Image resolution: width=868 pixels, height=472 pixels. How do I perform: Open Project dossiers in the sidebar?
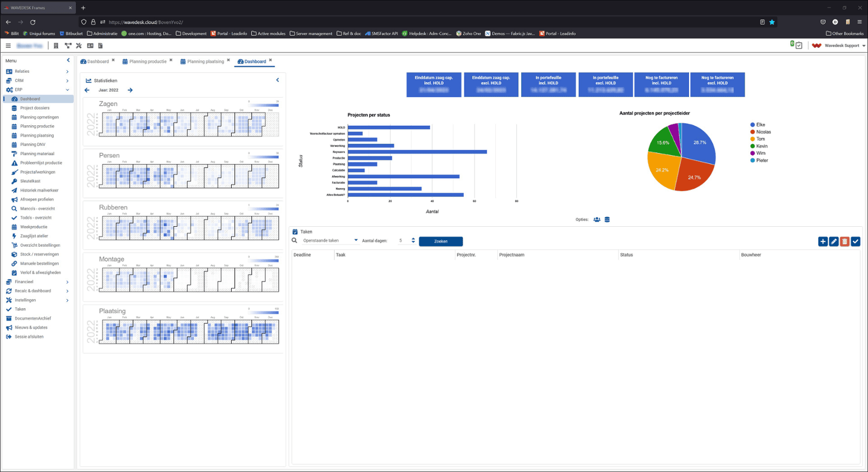(35, 108)
